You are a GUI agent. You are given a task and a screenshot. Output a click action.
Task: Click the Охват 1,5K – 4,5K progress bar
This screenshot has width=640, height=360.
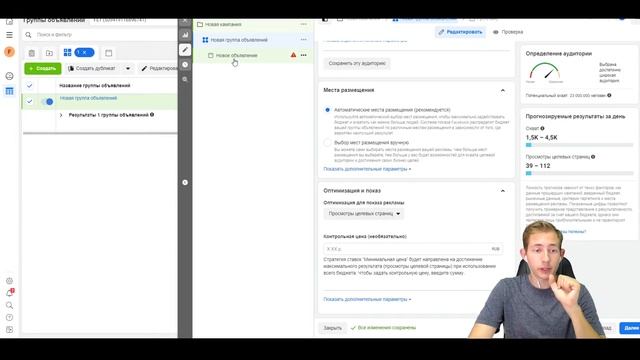click(579, 145)
